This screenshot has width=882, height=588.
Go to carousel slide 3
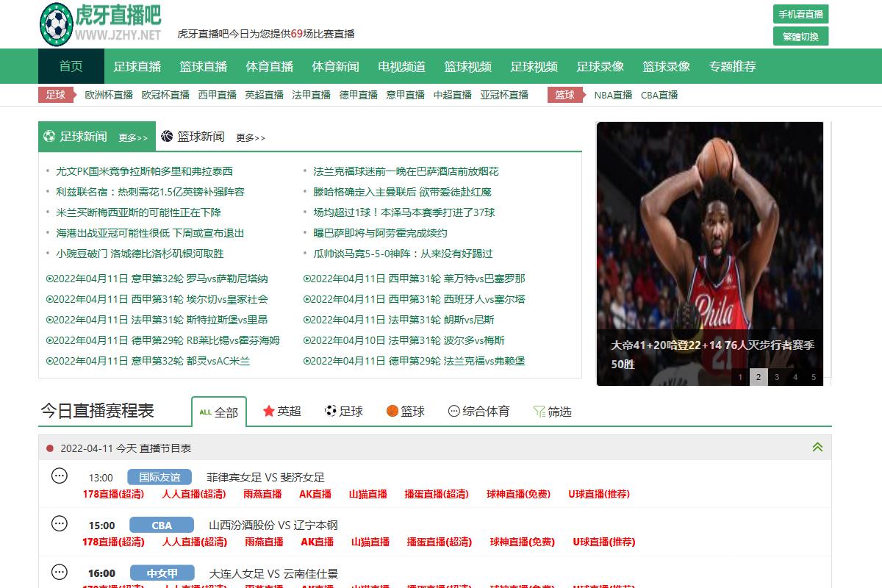[777, 377]
